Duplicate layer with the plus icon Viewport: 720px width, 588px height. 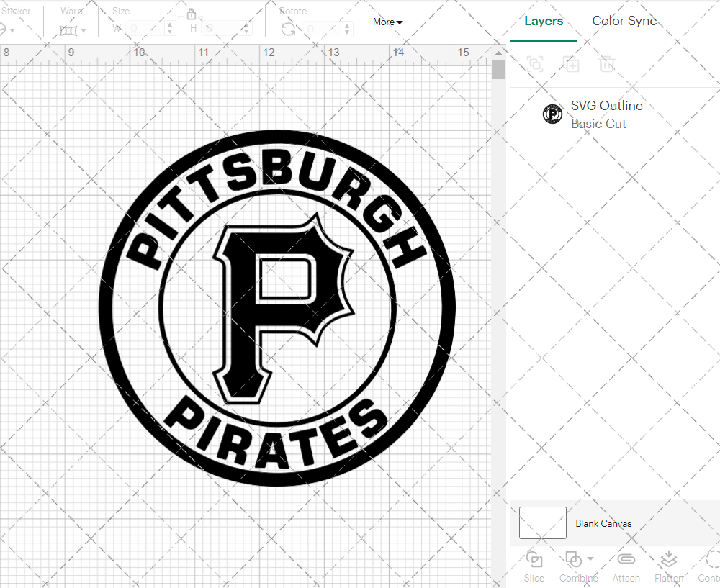pos(572,65)
